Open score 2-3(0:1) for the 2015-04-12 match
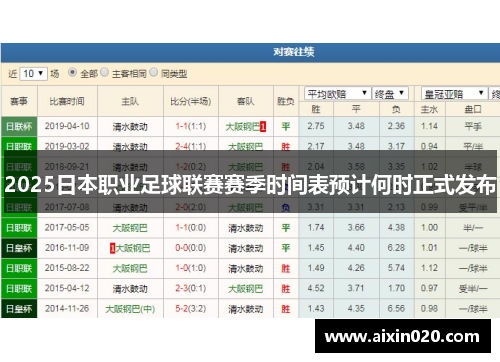 pyautogui.click(x=191, y=288)
